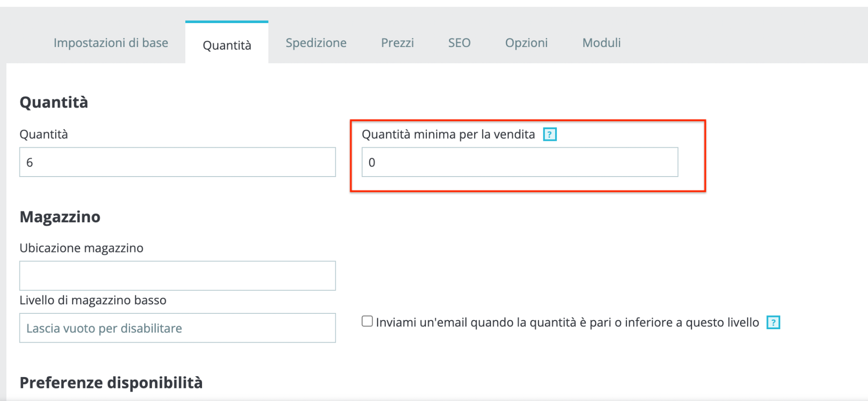Click the Ubicazione magazzino text field
The image size is (868, 401).
(177, 275)
